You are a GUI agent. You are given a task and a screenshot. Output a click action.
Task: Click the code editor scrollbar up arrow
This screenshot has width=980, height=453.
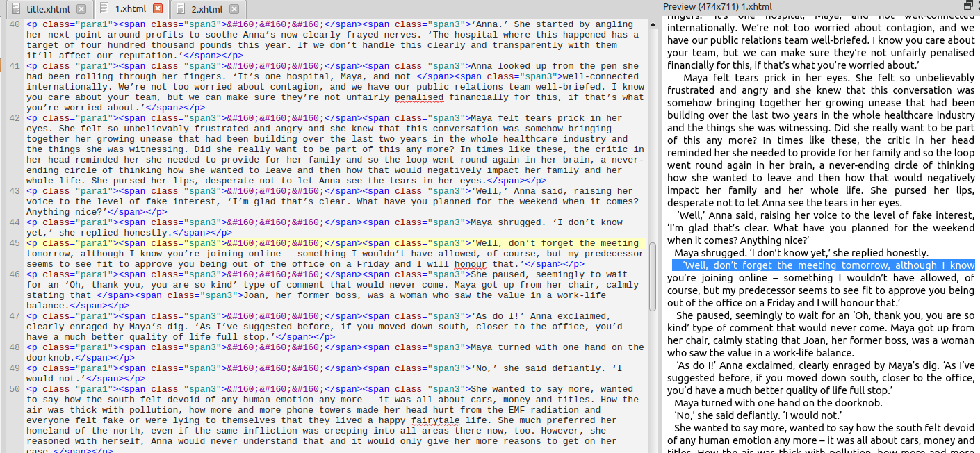click(653, 24)
